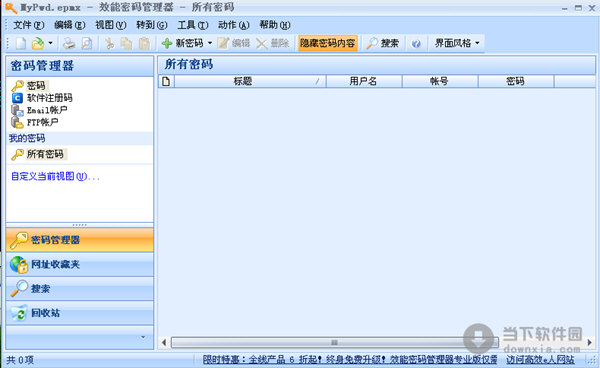This screenshot has height=368, width=600.
Task: Sort by the 用户名 column header
Action: click(x=364, y=81)
